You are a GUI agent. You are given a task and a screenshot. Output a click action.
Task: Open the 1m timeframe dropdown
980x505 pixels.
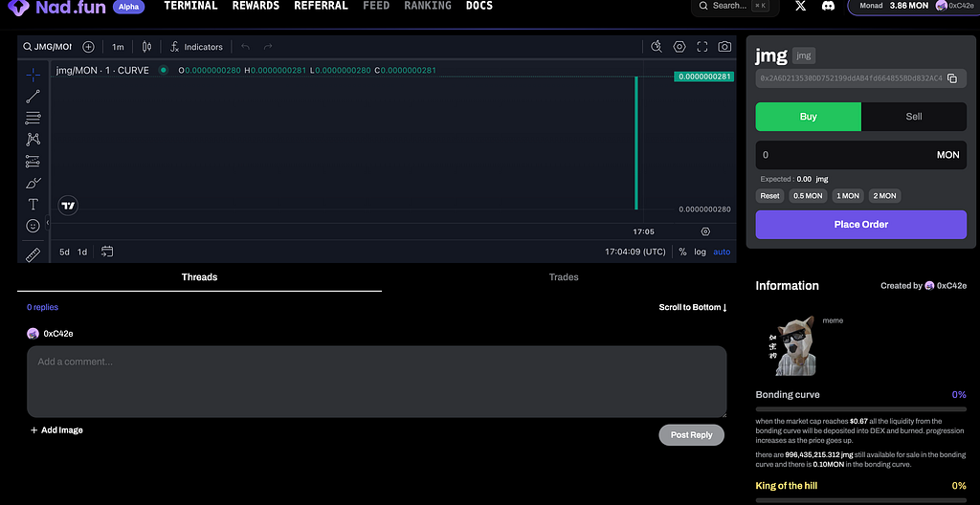[x=118, y=47]
